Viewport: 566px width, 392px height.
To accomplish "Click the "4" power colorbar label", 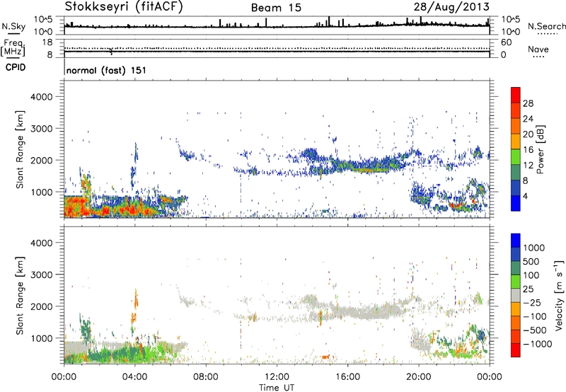I will click(x=525, y=196).
